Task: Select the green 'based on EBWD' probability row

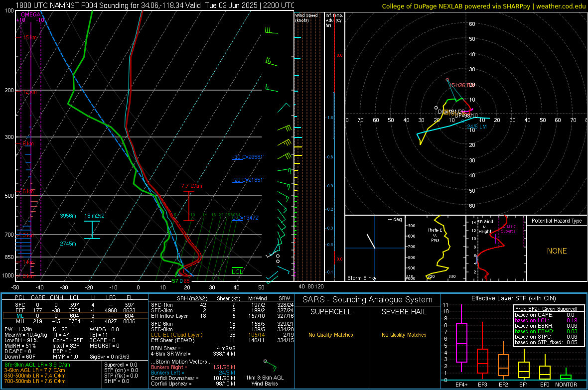Action: click(546, 331)
